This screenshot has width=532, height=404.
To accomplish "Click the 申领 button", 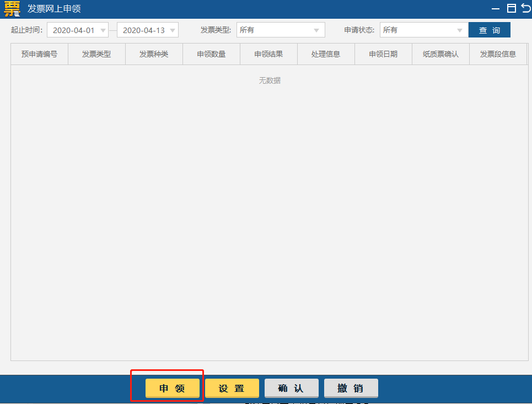I will pos(173,388).
